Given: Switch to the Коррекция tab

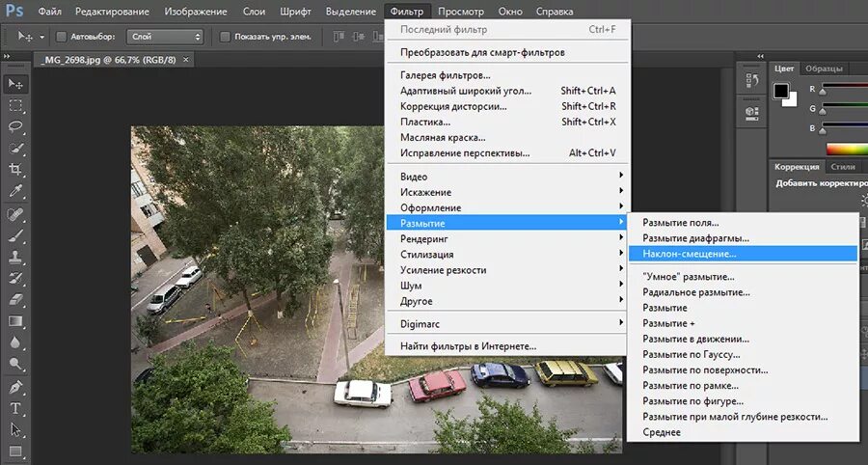Looking at the screenshot, I should tap(797, 167).
